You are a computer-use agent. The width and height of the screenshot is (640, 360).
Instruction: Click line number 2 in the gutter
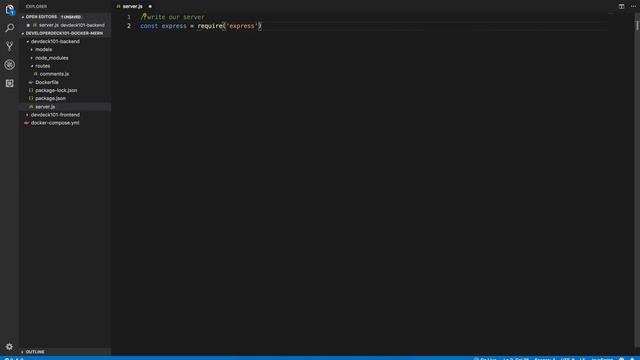[129, 26]
